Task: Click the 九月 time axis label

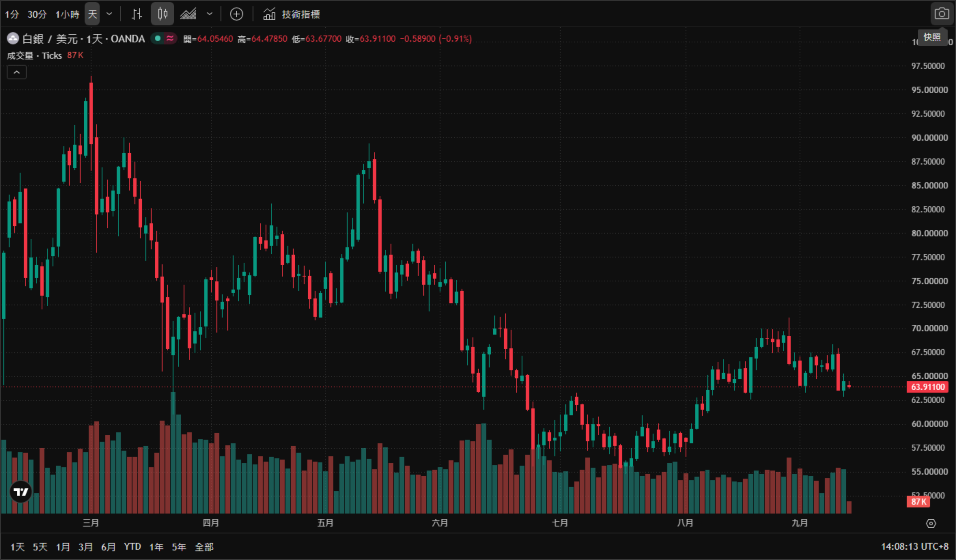Action: [x=799, y=523]
